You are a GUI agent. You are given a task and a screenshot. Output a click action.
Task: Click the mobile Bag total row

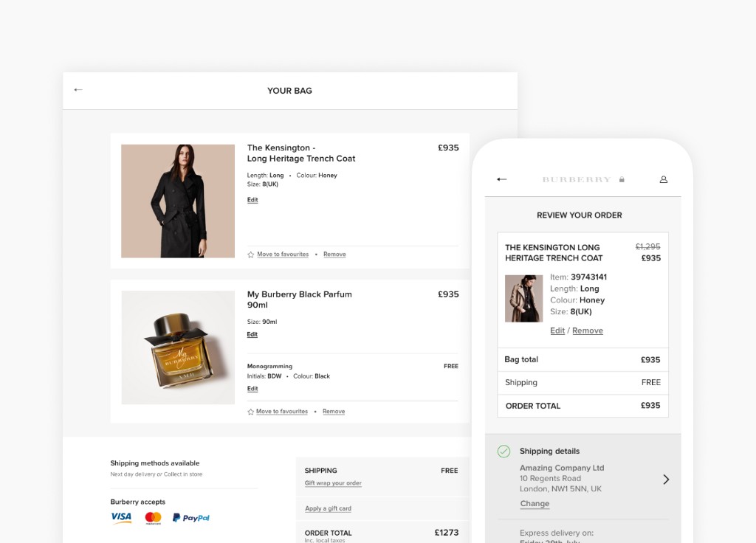[583, 359]
